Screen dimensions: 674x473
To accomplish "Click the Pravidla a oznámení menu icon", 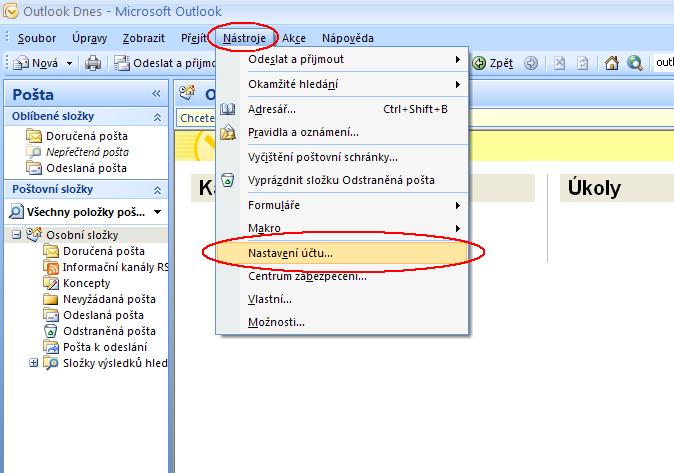I will [228, 132].
